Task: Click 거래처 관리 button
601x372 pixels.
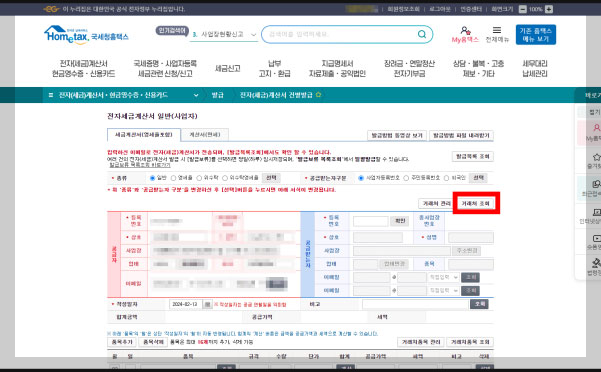Action: pos(436,203)
